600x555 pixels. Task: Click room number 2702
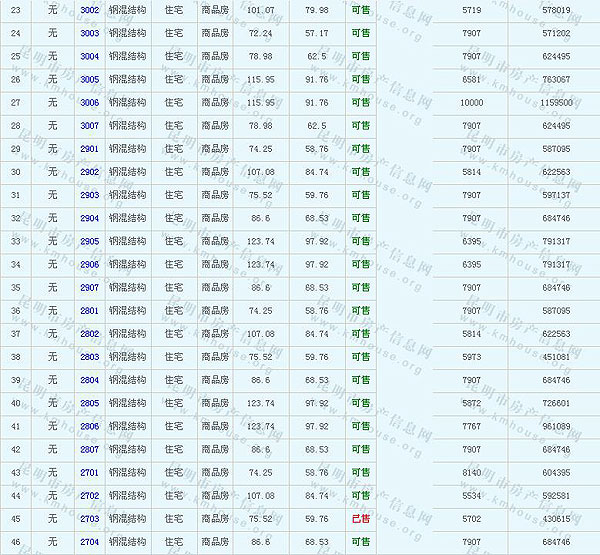pyautogui.click(x=89, y=496)
